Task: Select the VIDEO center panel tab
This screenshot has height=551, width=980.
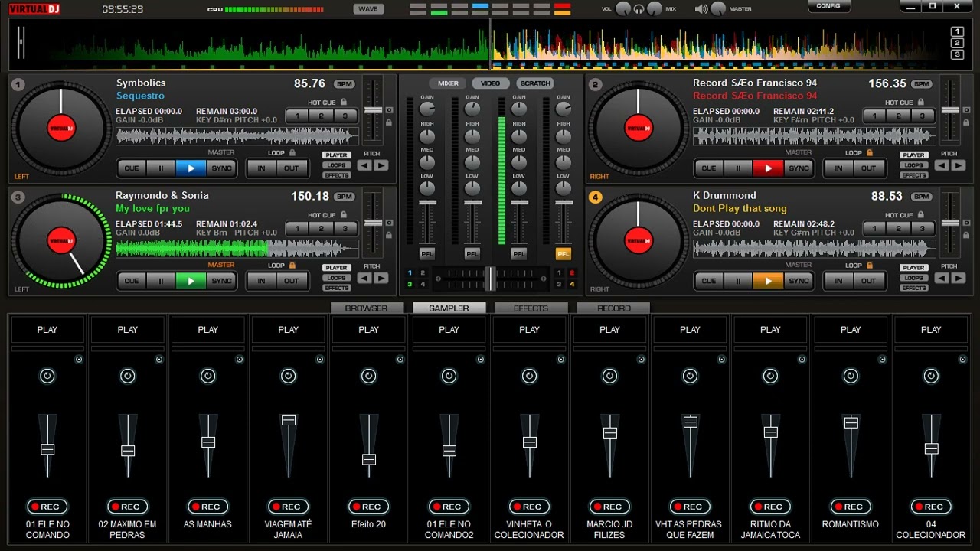Action: coord(491,83)
